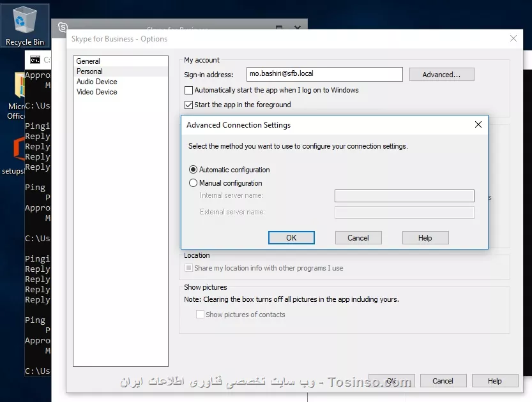Select General in options list
Viewport: 532px width, 402px height.
[x=121, y=61]
